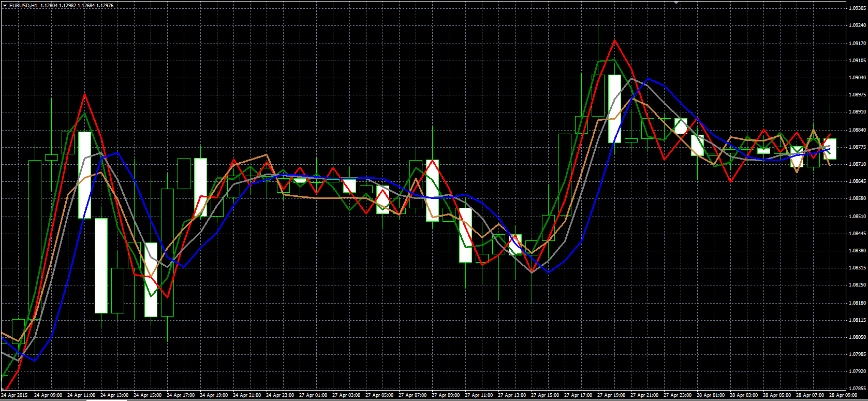This screenshot has height=401, width=868.
Task: Click the 1.08115 price scale label
Action: (x=857, y=320)
